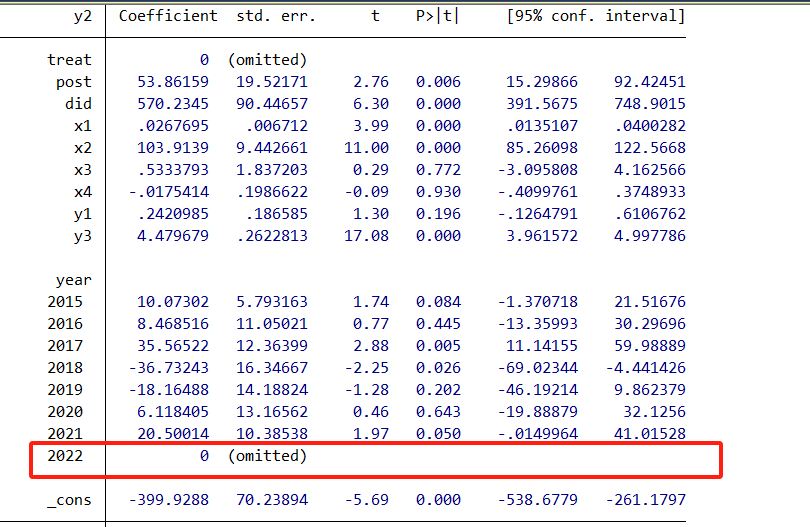Select did standard error 90.44657
Image resolution: width=810 pixels, height=527 pixels.
[x=272, y=104]
